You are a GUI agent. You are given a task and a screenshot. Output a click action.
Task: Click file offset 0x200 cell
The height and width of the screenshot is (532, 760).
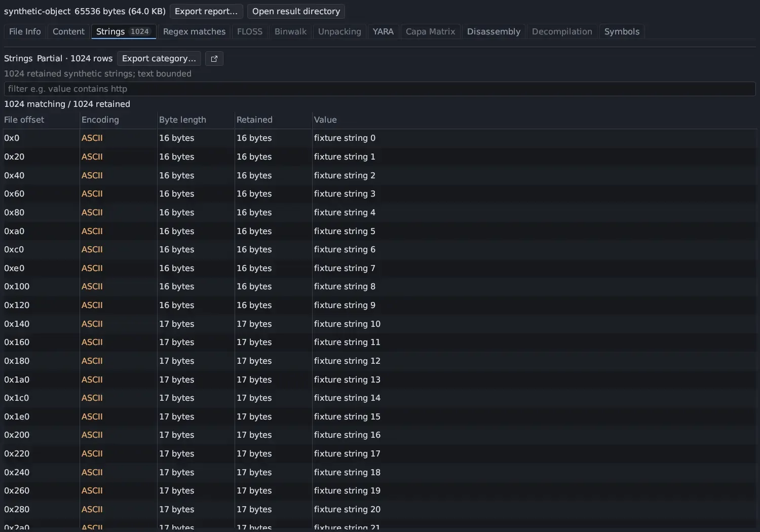17,435
